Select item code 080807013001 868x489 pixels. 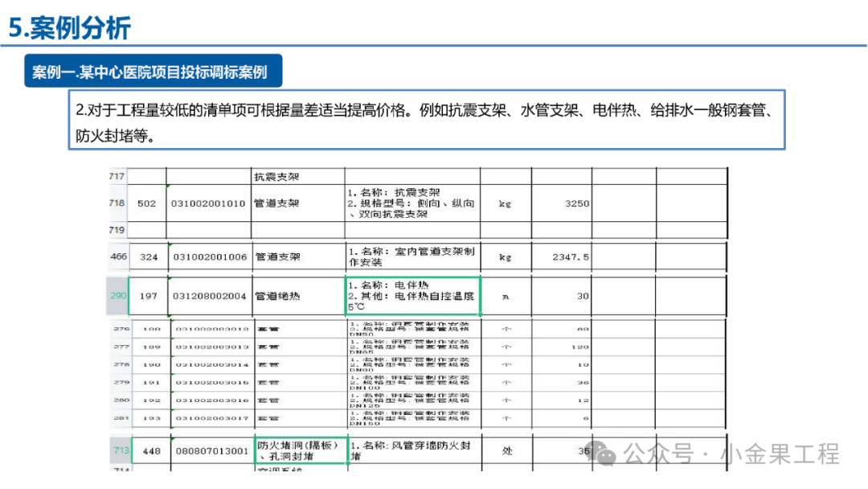(212, 450)
